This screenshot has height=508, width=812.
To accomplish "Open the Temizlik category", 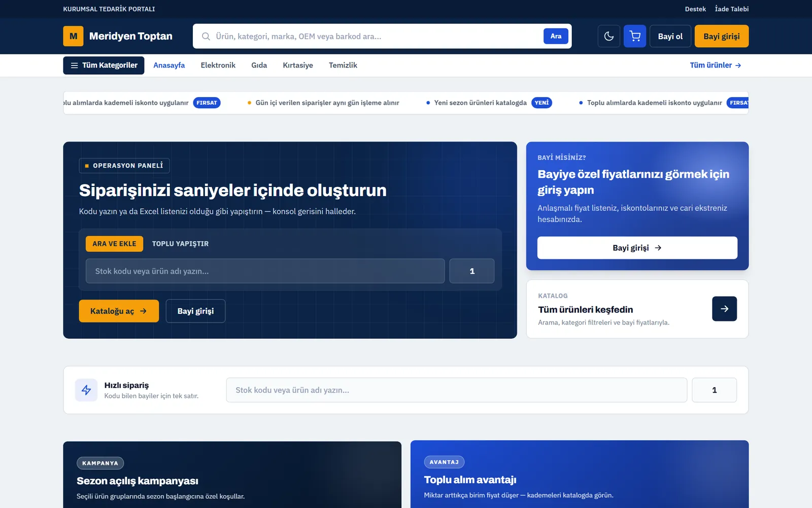I will (343, 66).
